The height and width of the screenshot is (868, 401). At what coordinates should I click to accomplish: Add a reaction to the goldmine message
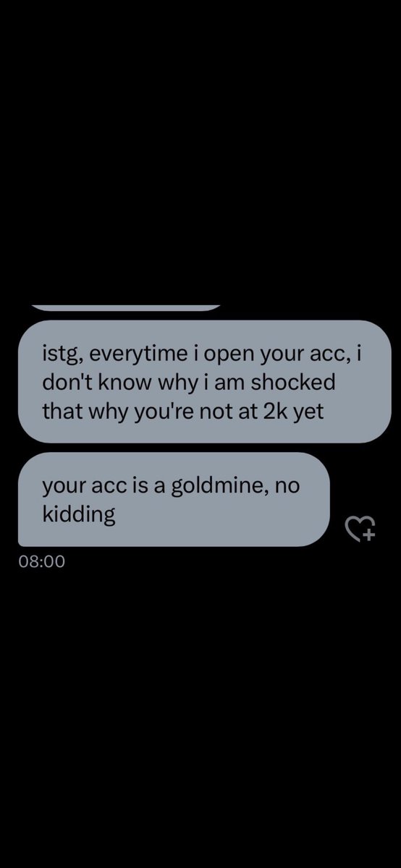[x=361, y=528]
